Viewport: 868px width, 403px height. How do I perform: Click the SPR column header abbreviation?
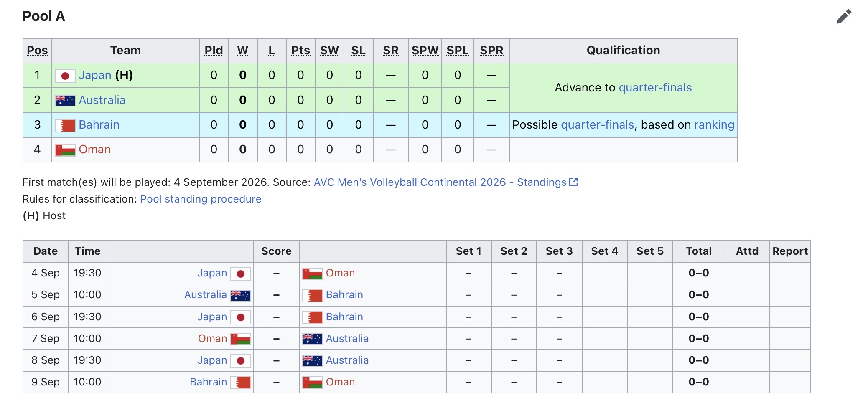coord(491,51)
